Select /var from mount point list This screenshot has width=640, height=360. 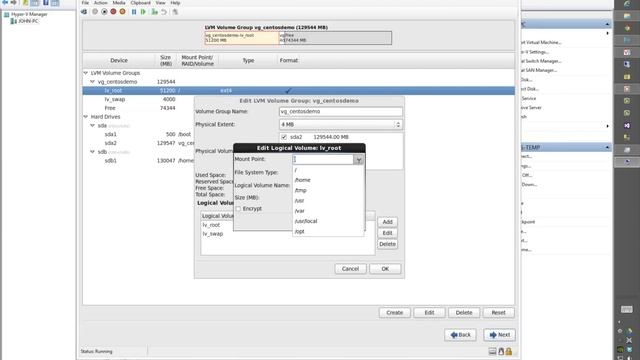(328, 211)
